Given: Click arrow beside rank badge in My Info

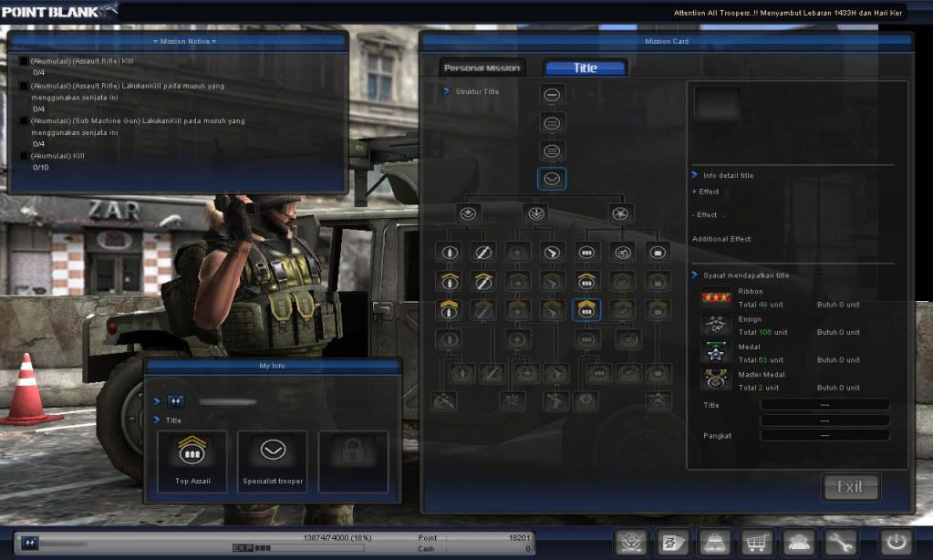Looking at the screenshot, I should 157,401.
